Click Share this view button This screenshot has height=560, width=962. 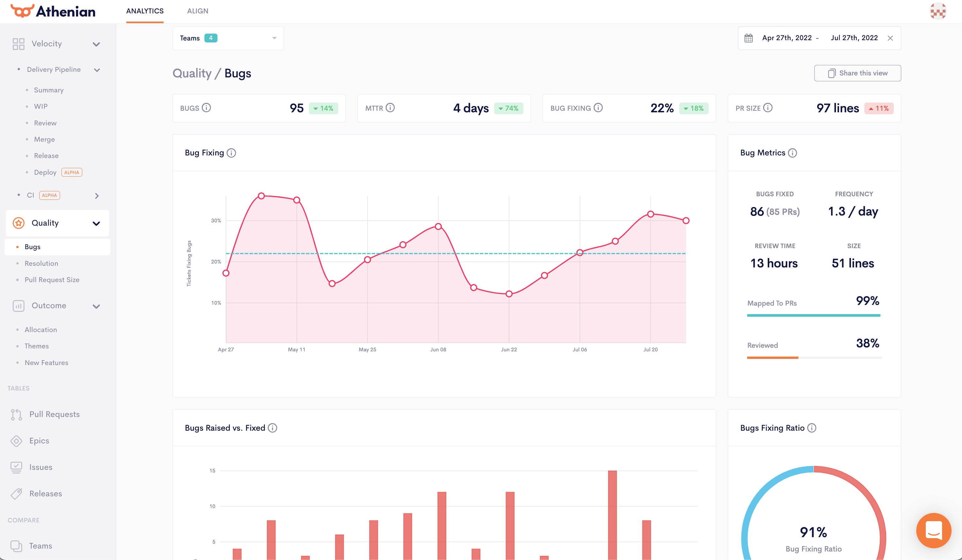point(858,73)
